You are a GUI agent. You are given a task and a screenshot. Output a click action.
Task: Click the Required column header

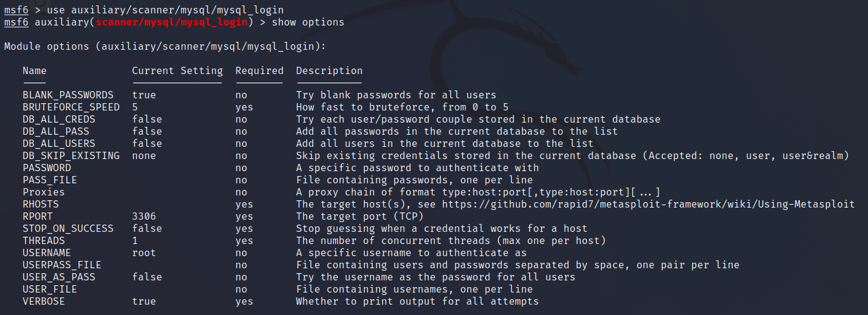[260, 71]
